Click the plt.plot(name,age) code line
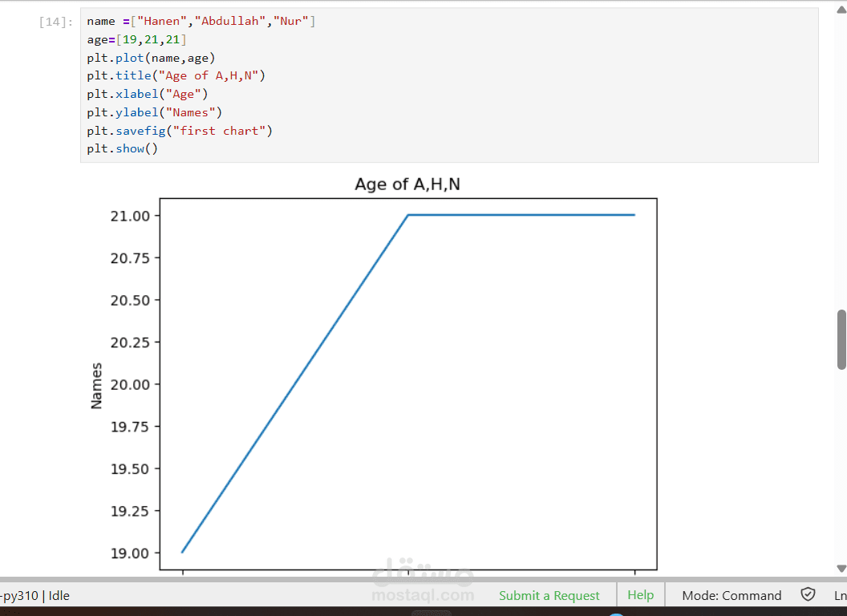The width and height of the screenshot is (847, 616). point(152,58)
